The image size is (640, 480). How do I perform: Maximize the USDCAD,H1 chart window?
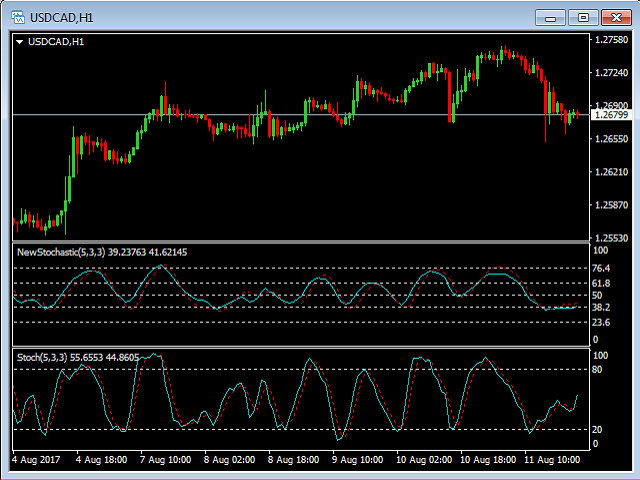pos(583,17)
